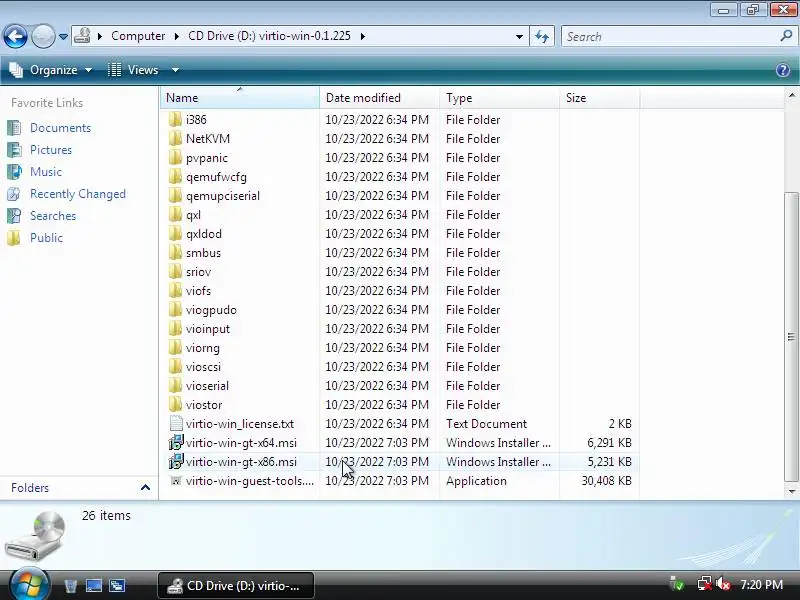The image size is (800, 600).
Task: Select the viostor folder name
Action: [204, 405]
